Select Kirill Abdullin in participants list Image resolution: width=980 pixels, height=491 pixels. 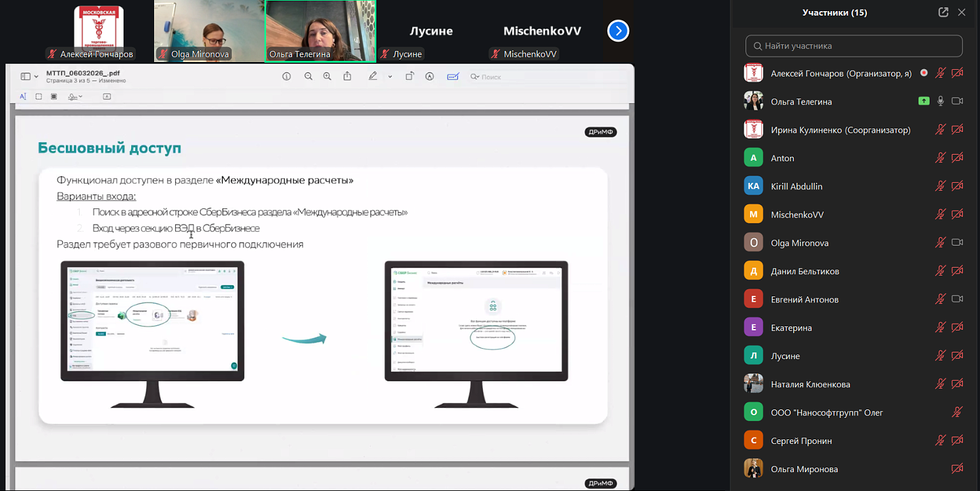pos(796,186)
